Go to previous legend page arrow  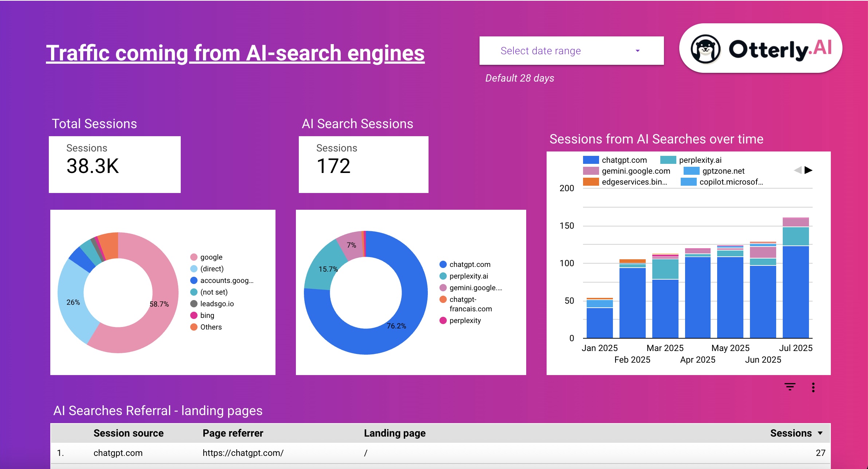coord(798,170)
